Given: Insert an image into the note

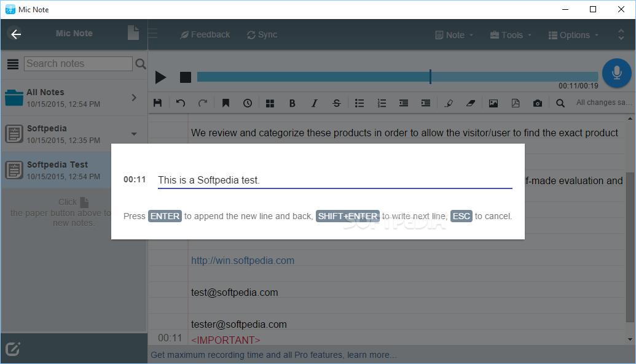Looking at the screenshot, I should [x=493, y=103].
